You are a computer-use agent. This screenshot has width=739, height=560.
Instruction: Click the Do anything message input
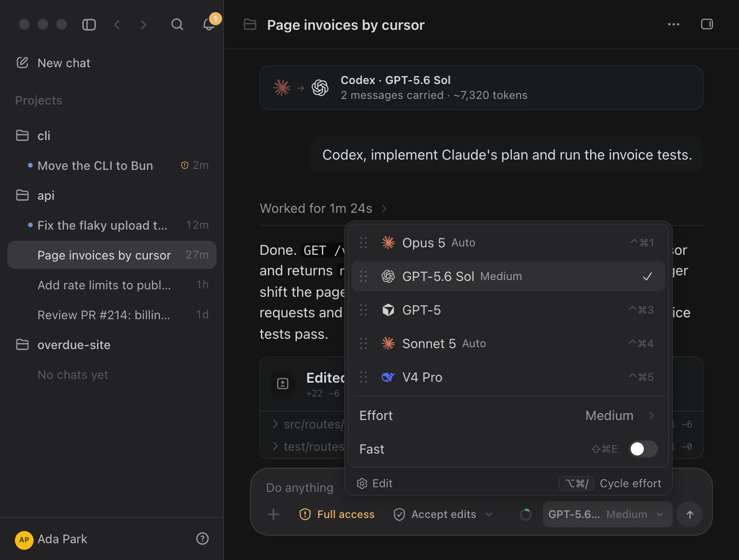[x=300, y=488]
